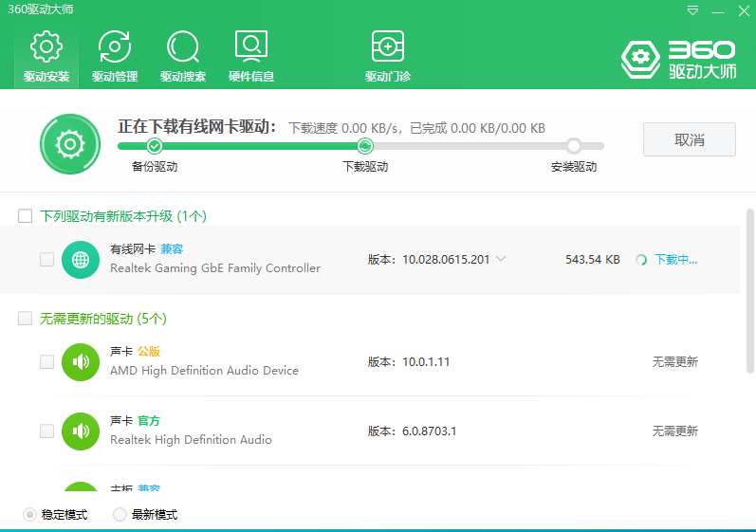This screenshot has height=532, width=756.
Task: Click the 下载驱动 progress step marker
Action: (x=365, y=145)
